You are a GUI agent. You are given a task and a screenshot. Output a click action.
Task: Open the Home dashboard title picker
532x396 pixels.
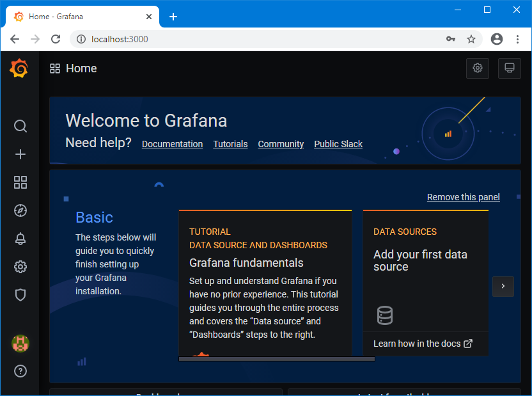pos(81,68)
